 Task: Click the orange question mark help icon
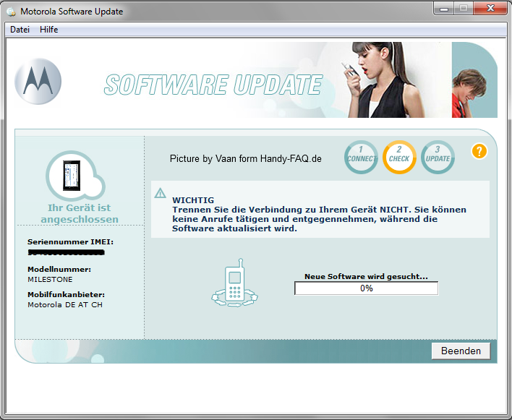[x=479, y=151]
